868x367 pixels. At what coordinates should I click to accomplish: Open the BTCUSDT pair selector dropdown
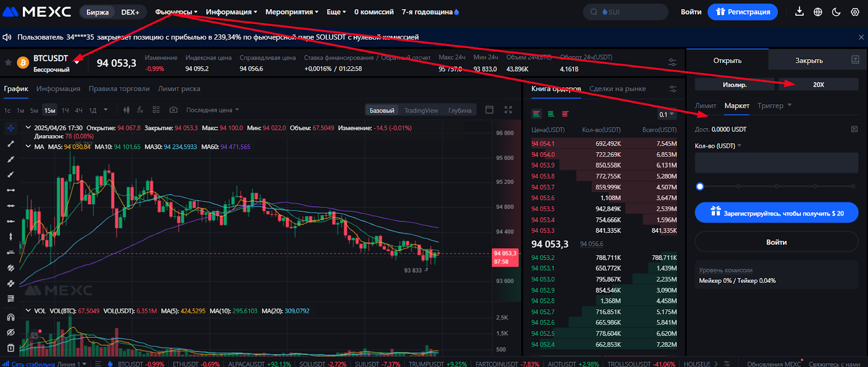[x=77, y=62]
